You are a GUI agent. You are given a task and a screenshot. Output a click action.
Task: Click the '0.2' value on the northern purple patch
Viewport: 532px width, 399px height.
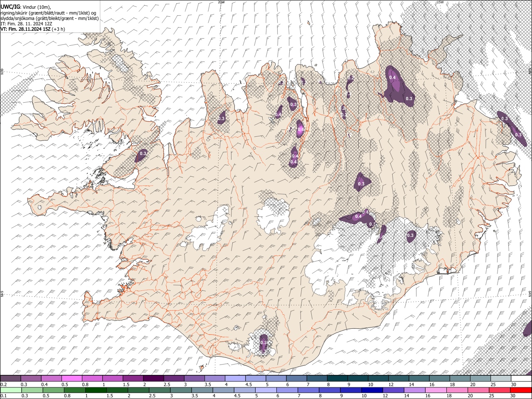click(x=350, y=78)
